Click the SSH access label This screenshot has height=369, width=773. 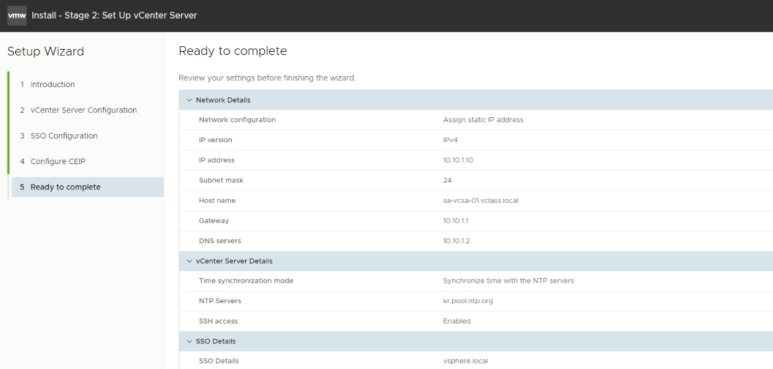(x=218, y=321)
